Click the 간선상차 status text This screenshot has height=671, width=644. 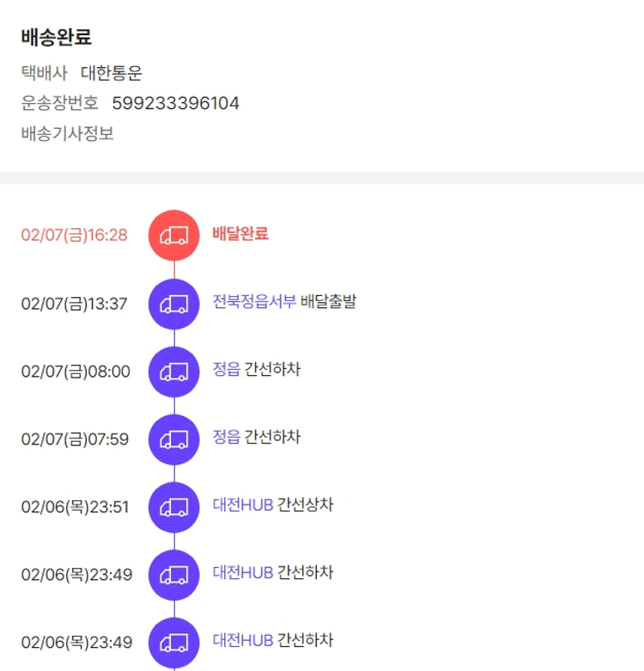[x=305, y=505]
